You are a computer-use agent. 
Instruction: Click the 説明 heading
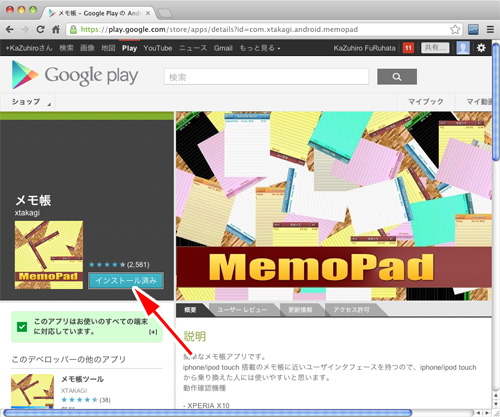click(x=195, y=336)
